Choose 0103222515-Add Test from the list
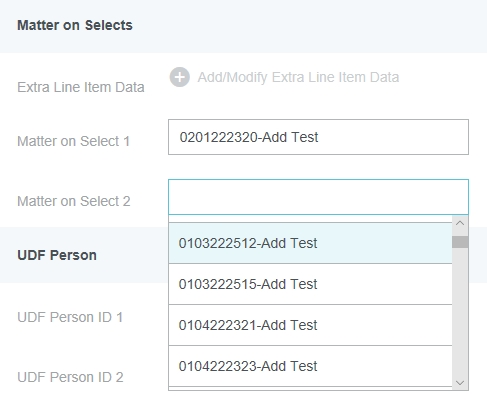The width and height of the screenshot is (487, 402). coord(310,284)
